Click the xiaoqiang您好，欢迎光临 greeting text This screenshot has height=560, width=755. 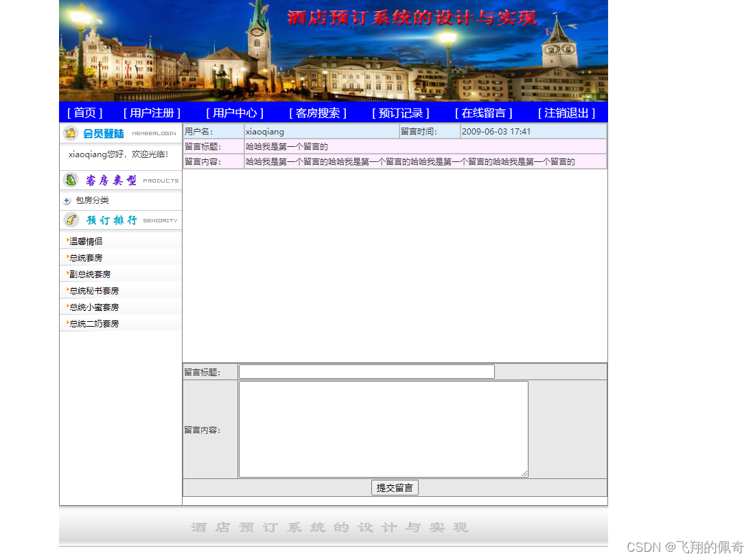(x=118, y=154)
